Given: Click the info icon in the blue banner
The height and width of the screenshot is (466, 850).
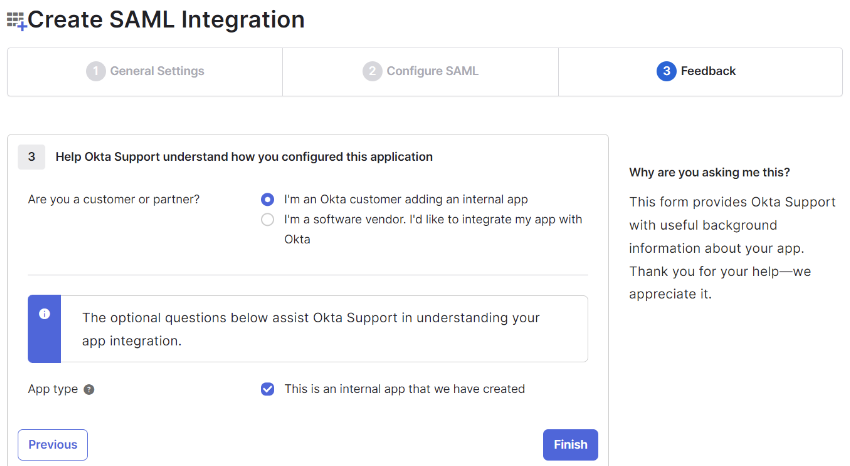Looking at the screenshot, I should [x=44, y=314].
